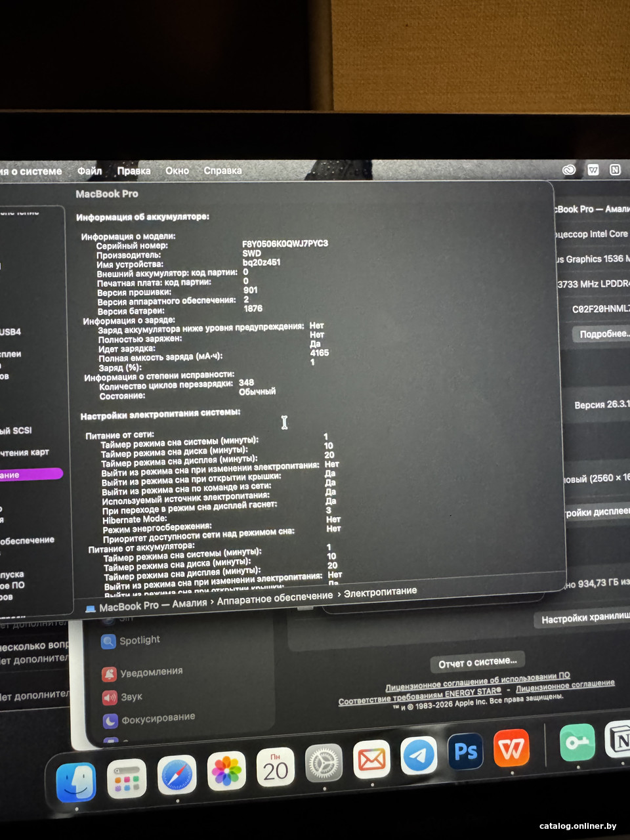Screen dimensions: 630x840
Task: Click WPS icon in menu bar
Action: (593, 169)
